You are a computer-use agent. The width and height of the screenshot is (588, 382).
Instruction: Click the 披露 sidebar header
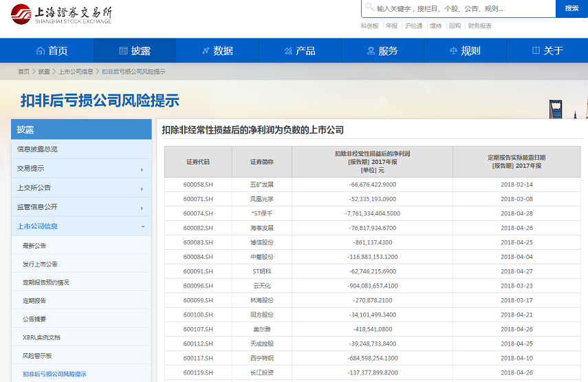81,129
